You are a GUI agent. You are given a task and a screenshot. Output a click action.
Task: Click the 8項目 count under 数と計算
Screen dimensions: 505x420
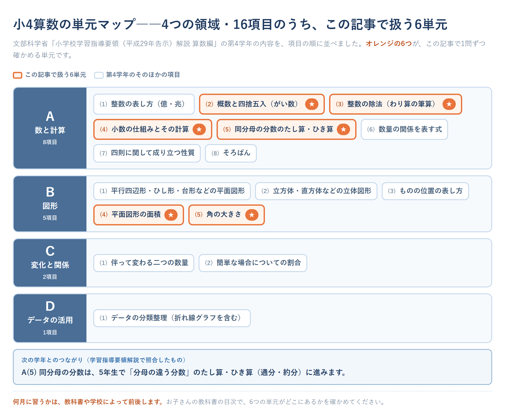(x=50, y=142)
